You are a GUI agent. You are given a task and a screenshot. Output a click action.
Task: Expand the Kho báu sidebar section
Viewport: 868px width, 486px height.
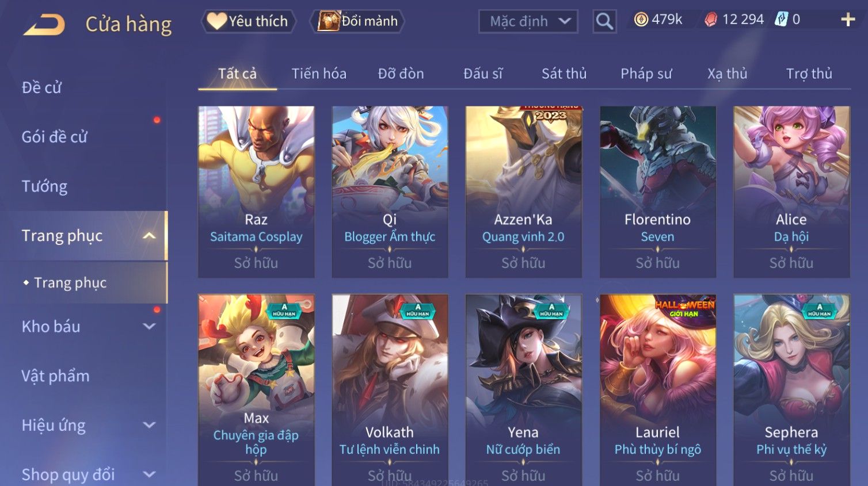[149, 327]
